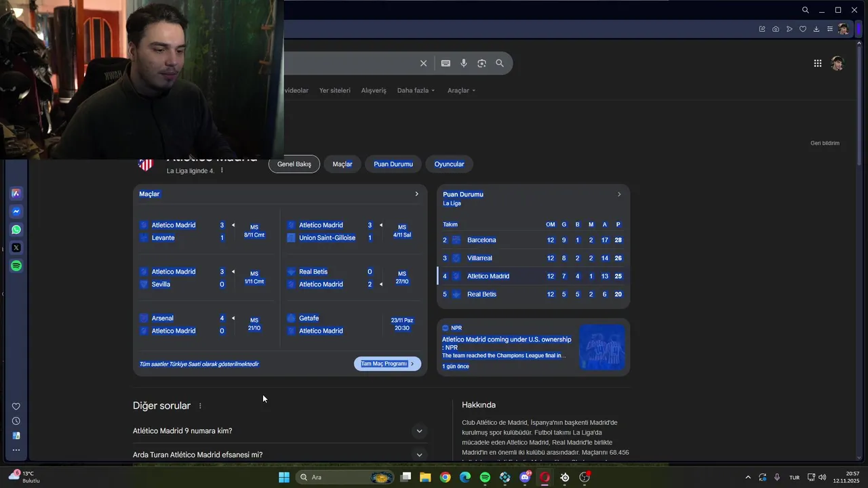Open Messenger in the Opera sidebar

[x=16, y=211]
